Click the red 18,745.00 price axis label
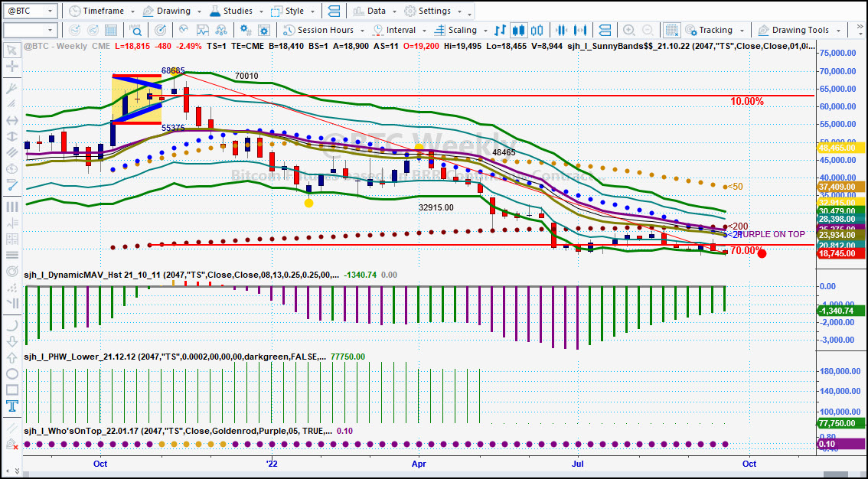The width and height of the screenshot is (868, 479). (x=840, y=253)
